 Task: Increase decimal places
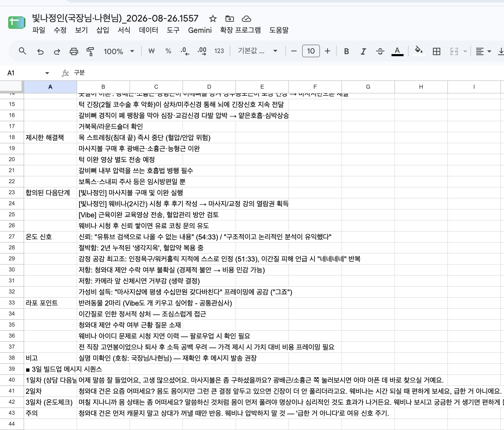click(x=202, y=51)
